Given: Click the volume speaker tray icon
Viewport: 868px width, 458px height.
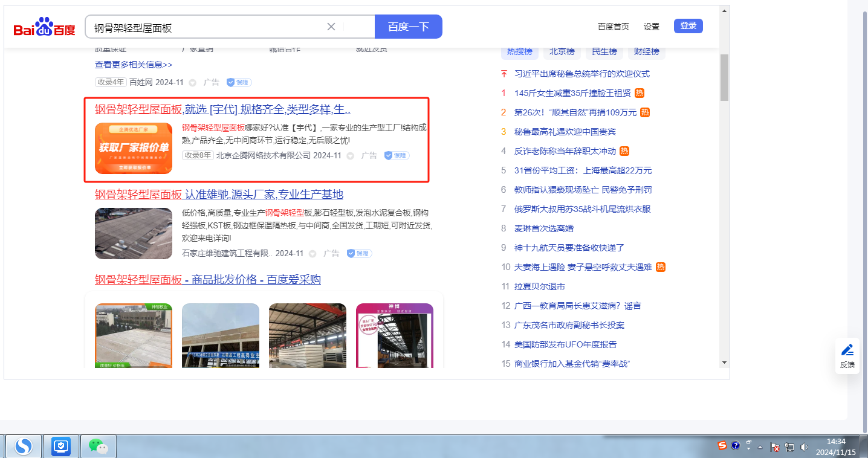Looking at the screenshot, I should click(804, 447).
